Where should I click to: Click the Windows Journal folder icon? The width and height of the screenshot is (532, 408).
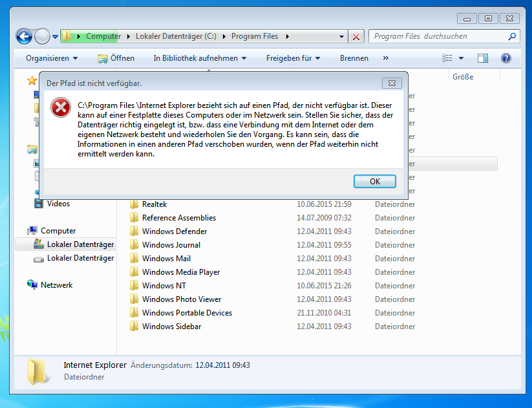tap(134, 244)
